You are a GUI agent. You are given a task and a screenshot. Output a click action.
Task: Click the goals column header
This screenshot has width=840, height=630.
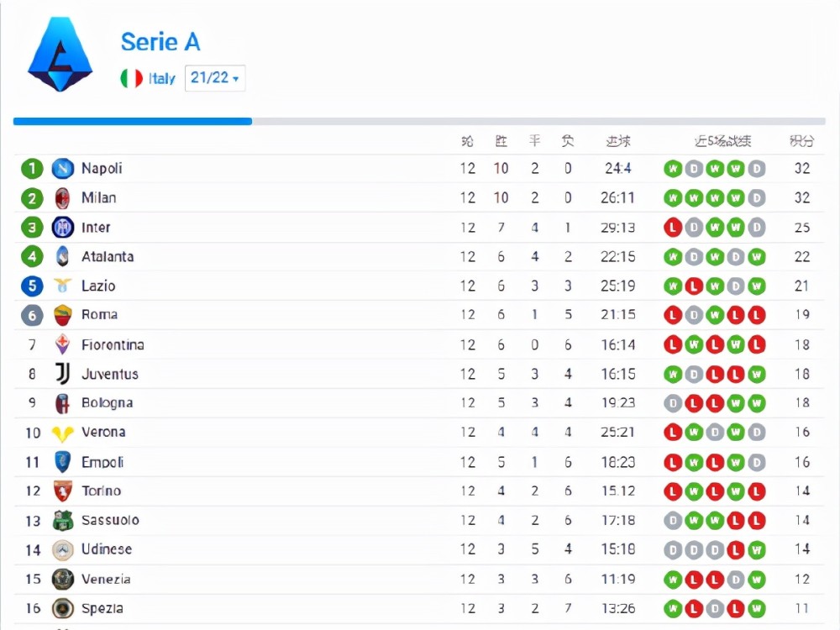[x=617, y=141]
